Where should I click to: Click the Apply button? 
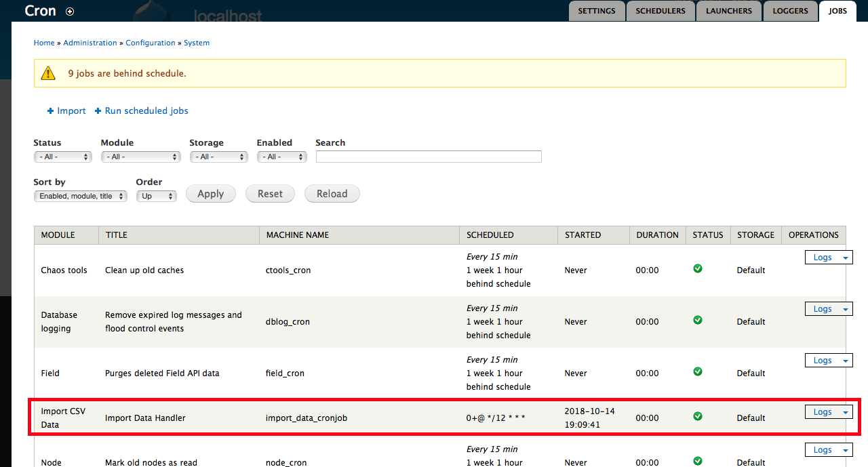pyautogui.click(x=210, y=193)
